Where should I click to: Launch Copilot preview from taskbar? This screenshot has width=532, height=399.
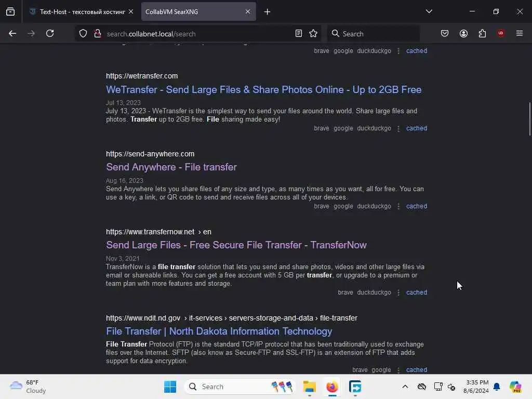pos(515,387)
